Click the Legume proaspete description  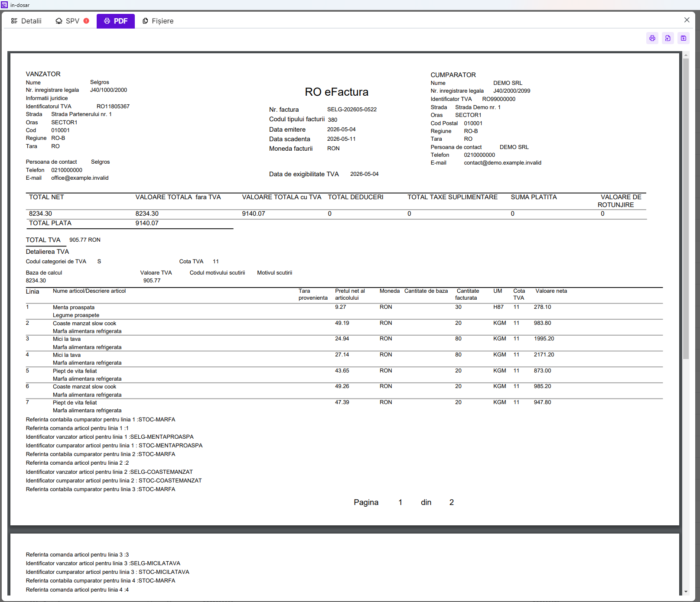(76, 315)
